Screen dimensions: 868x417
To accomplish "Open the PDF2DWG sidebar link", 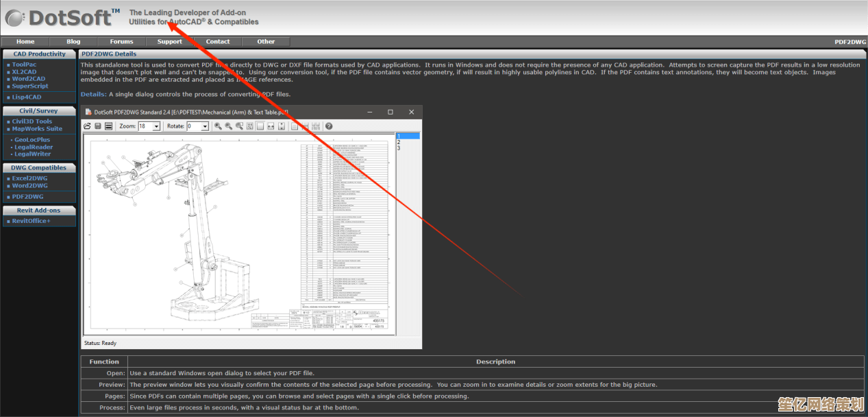I will (27, 197).
